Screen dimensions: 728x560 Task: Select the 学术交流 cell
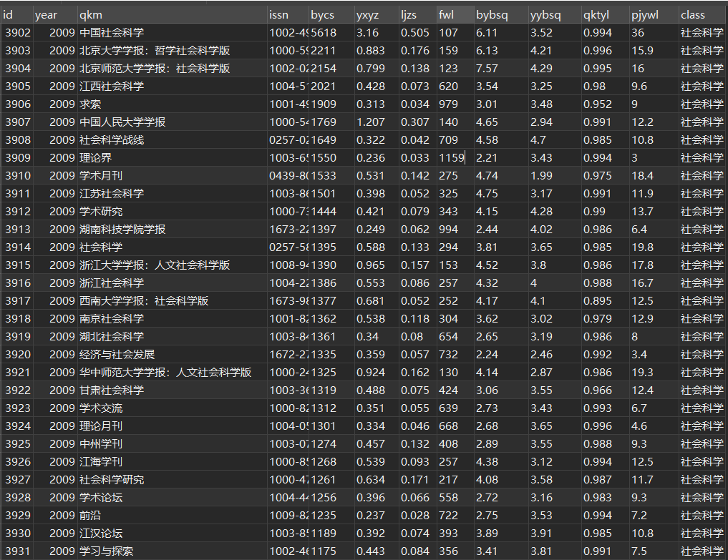[173, 408]
